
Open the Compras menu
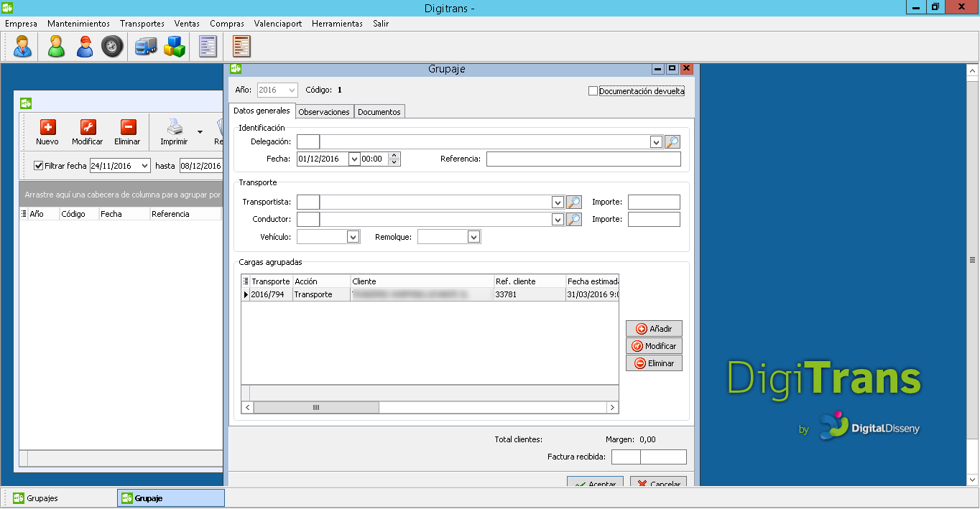[227, 24]
